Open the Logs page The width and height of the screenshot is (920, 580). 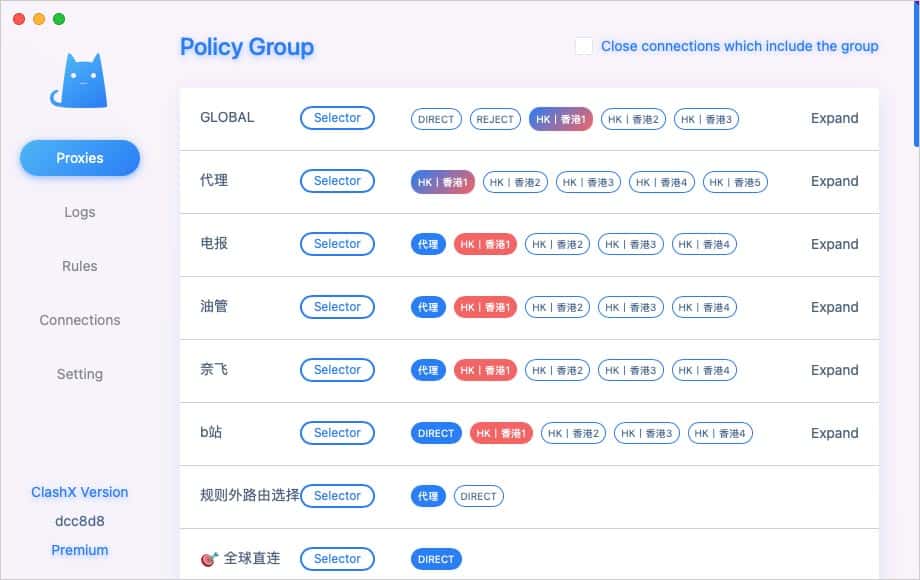[79, 211]
